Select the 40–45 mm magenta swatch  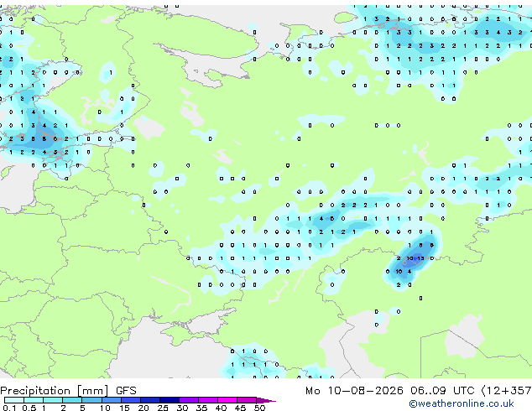(x=227, y=400)
